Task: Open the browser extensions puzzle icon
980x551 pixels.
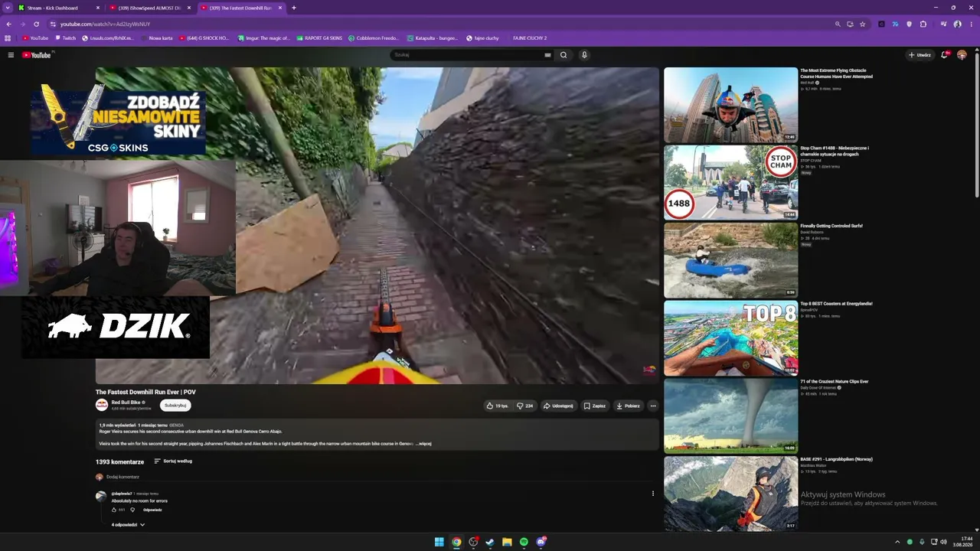Action: click(x=923, y=24)
